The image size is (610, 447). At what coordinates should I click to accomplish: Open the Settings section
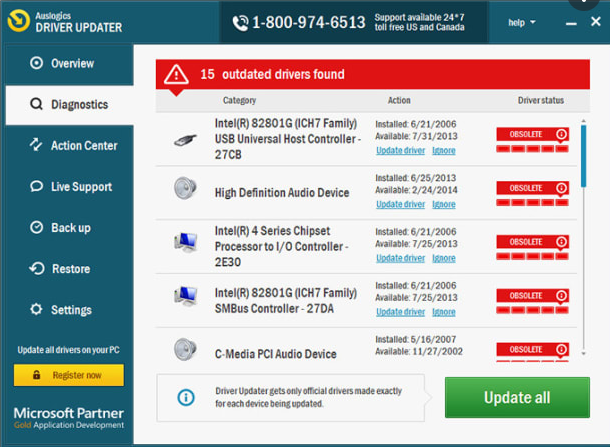(70, 310)
